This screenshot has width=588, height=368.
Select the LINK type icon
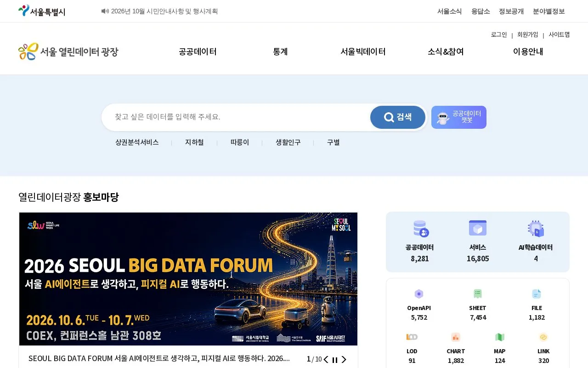click(x=543, y=337)
